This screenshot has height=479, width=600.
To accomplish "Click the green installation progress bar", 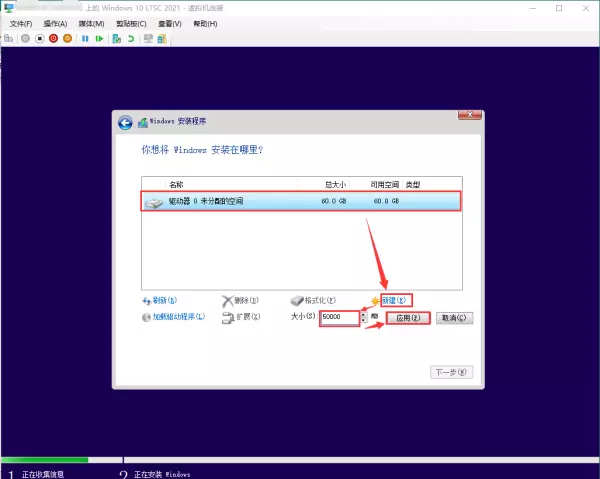I will 45,460.
